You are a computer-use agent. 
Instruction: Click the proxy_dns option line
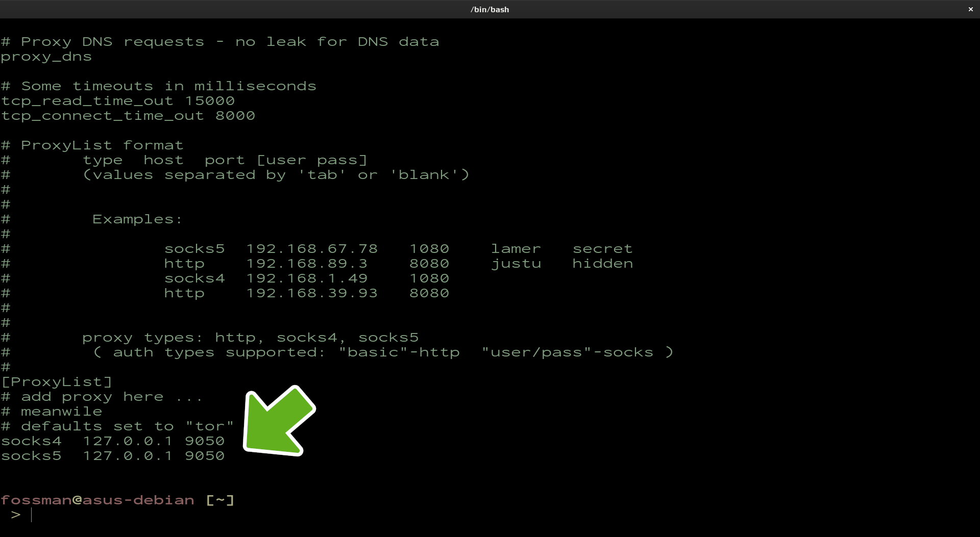point(46,57)
